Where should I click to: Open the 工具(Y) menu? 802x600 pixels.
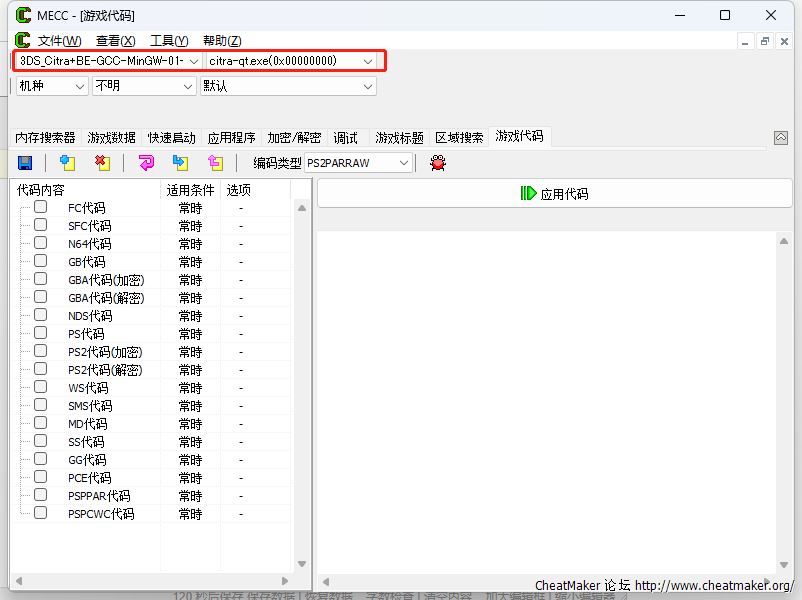point(168,41)
